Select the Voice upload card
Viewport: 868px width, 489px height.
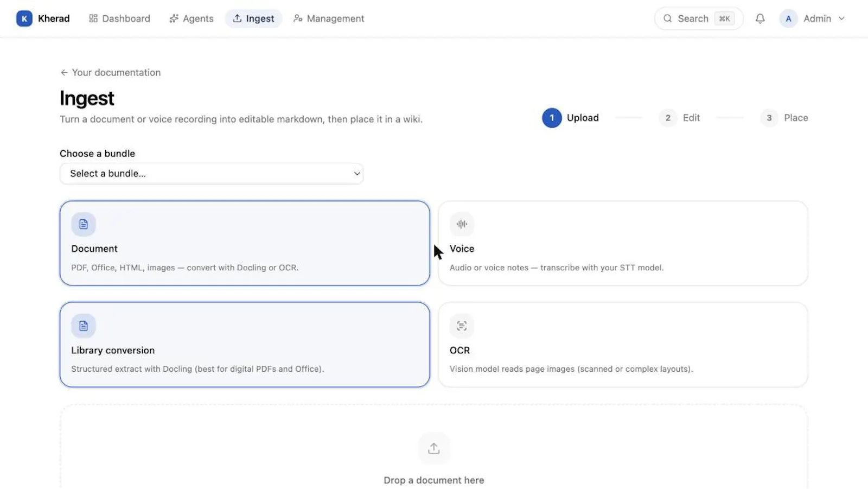coord(623,243)
